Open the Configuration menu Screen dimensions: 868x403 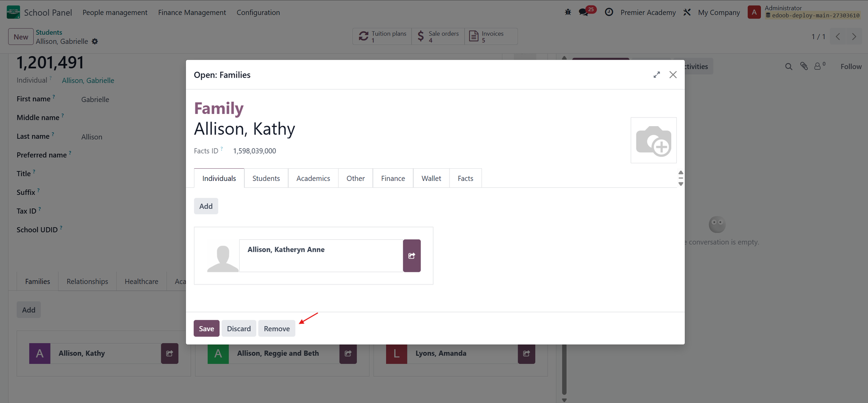click(258, 13)
